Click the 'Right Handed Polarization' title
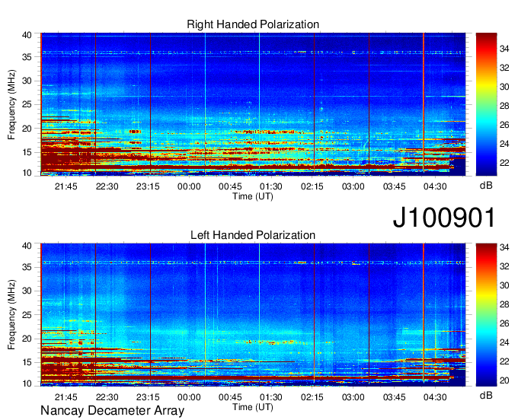This screenshot has height=420, width=518. (x=253, y=24)
